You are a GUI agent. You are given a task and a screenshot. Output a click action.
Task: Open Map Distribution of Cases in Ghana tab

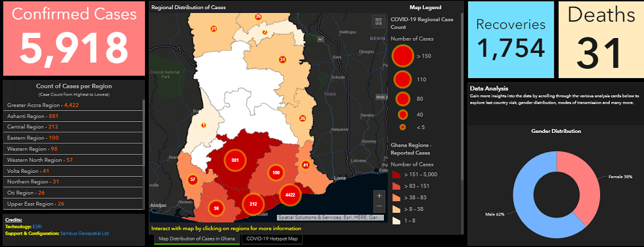click(196, 239)
